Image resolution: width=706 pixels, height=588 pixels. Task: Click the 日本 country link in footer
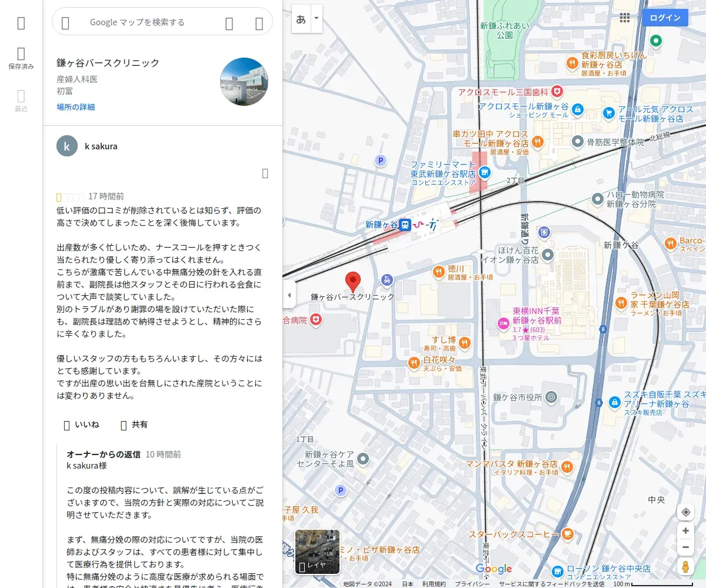coord(408,584)
